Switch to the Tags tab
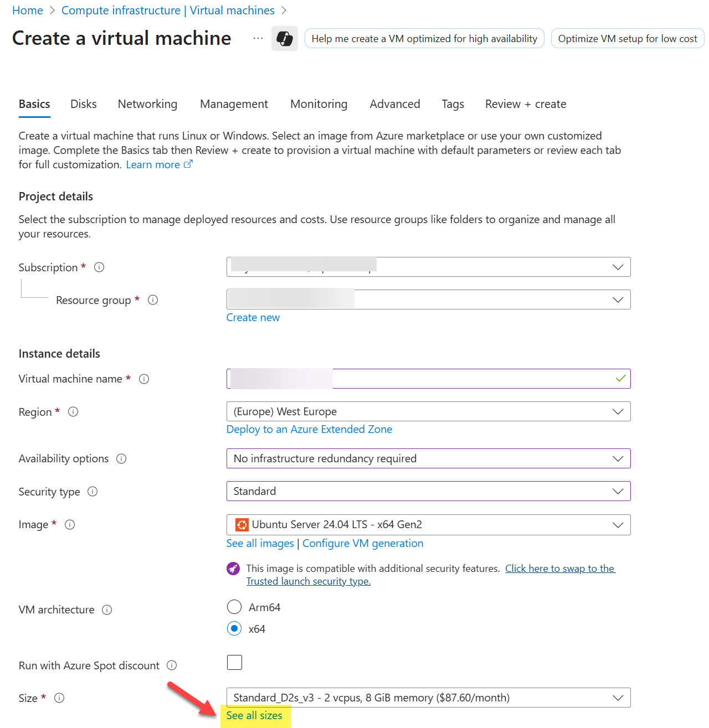709x728 pixels. point(453,104)
